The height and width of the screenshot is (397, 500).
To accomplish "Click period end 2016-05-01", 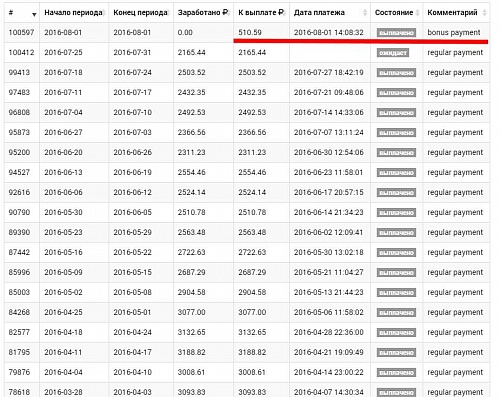I will tap(132, 312).
